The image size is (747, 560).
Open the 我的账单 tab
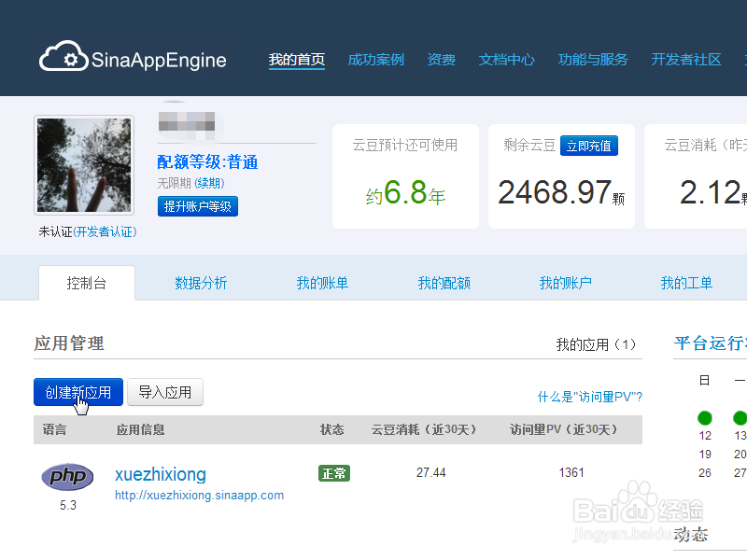(322, 284)
